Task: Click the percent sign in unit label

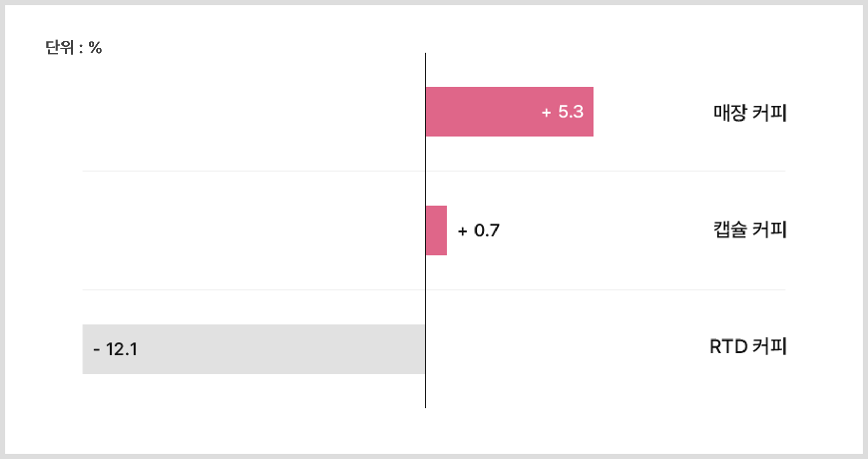Action: pos(95,48)
